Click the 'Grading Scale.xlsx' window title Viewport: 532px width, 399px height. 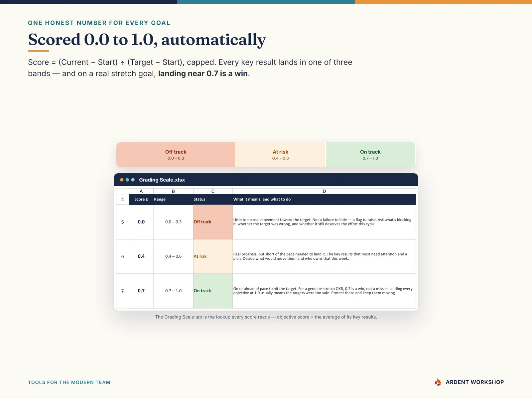pos(162,180)
